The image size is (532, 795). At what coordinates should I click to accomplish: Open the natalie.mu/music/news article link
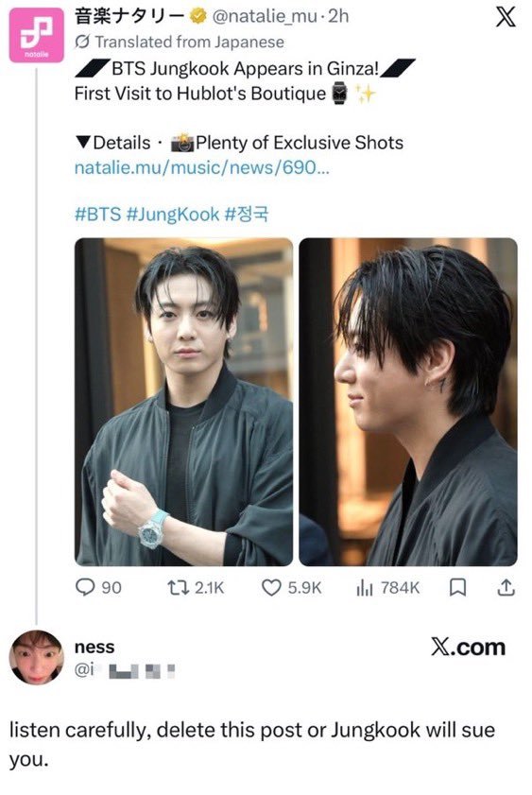(x=201, y=167)
